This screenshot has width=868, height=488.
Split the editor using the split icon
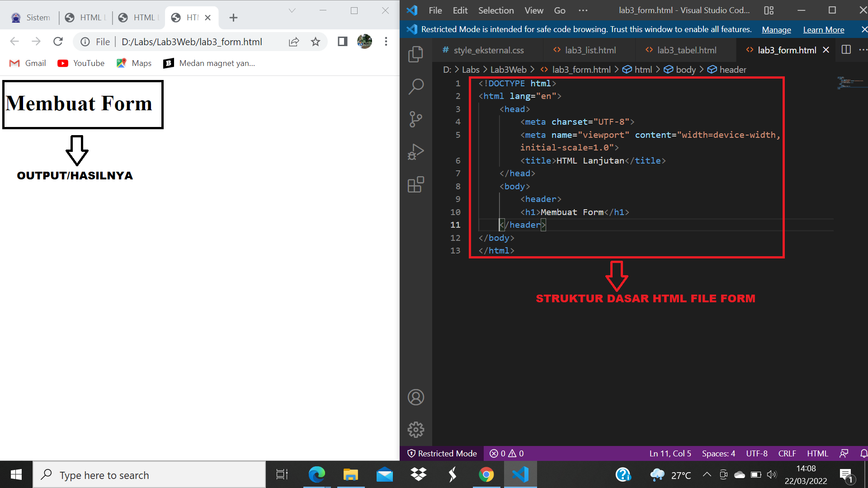point(846,50)
